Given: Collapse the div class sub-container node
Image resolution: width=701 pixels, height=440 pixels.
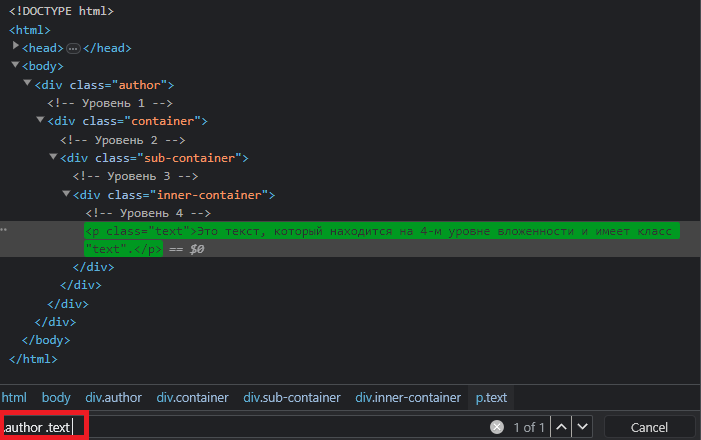Looking at the screenshot, I should pos(53,157).
